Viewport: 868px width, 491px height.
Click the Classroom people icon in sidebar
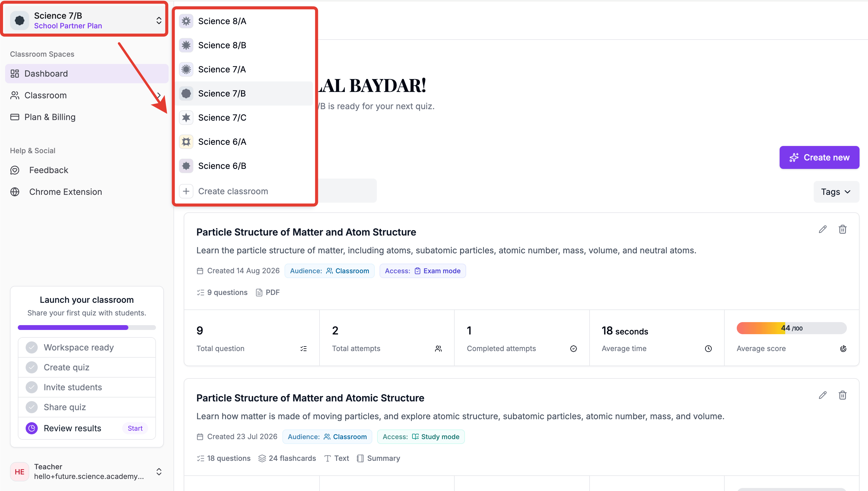pos(15,95)
